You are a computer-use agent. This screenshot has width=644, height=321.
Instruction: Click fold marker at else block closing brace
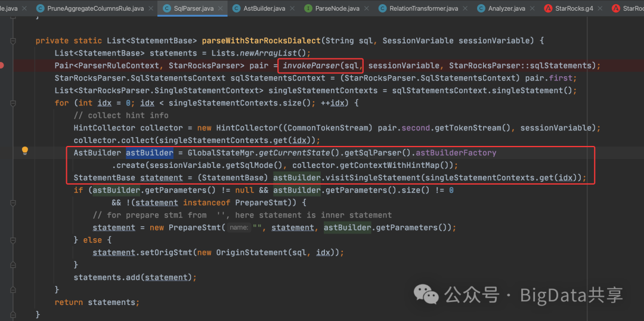tap(13, 265)
